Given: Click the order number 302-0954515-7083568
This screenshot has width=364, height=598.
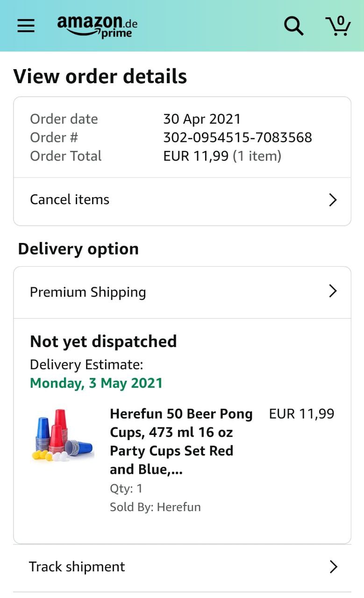Looking at the screenshot, I should coord(237,137).
